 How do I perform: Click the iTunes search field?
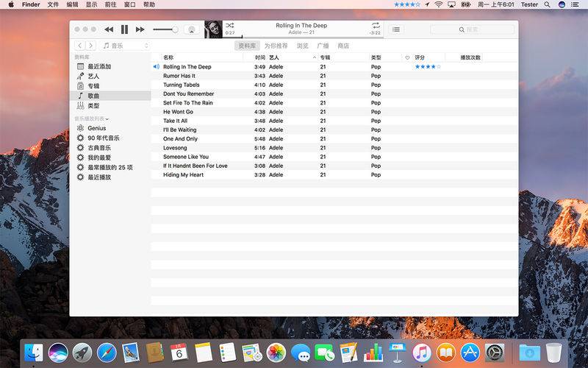tap(472, 29)
